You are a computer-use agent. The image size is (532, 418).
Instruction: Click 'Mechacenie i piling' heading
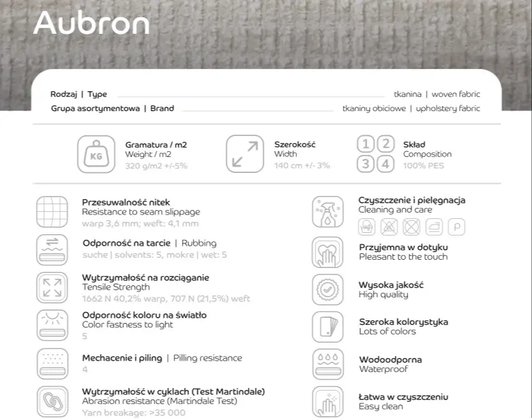[122, 358]
